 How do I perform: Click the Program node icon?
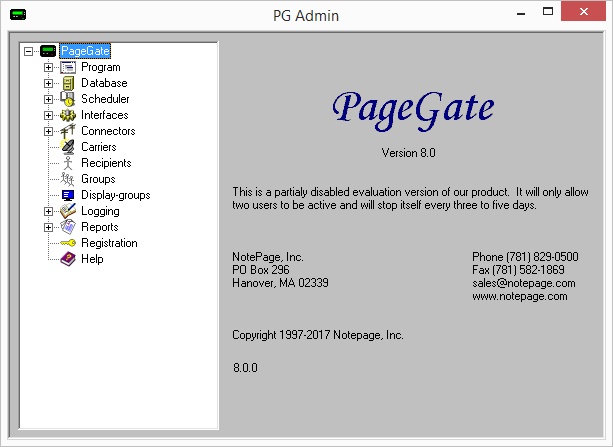pyautogui.click(x=68, y=67)
